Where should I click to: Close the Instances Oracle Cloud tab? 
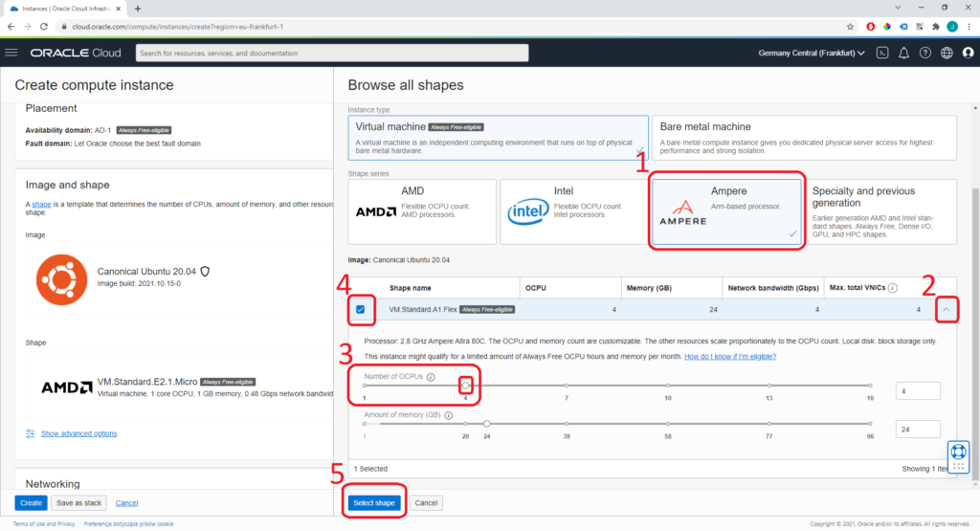(x=118, y=9)
